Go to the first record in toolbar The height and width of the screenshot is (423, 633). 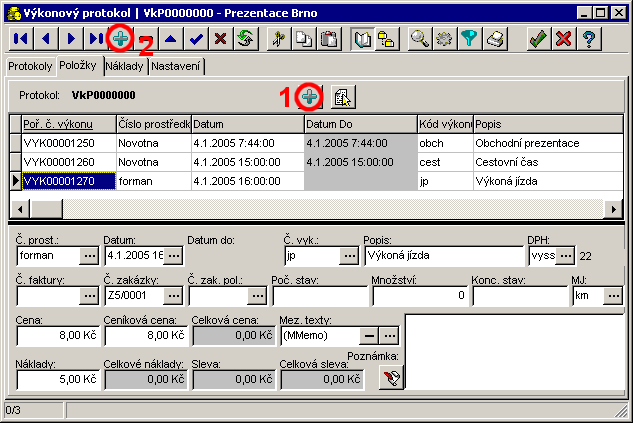click(19, 39)
